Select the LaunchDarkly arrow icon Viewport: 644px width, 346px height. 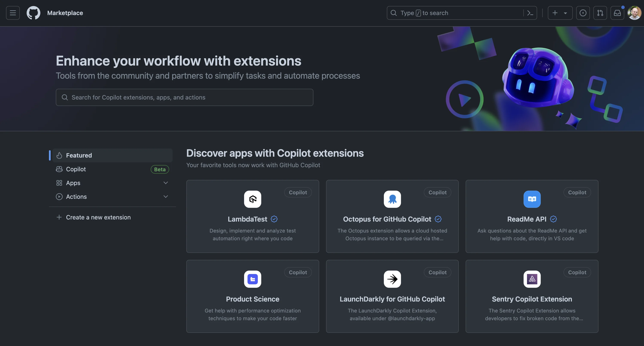coord(392,279)
